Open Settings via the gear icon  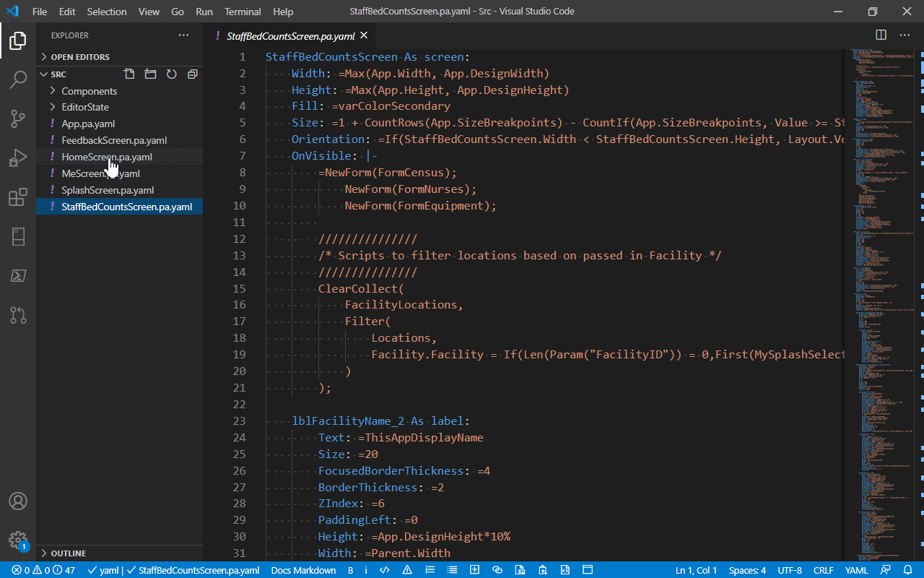17,540
